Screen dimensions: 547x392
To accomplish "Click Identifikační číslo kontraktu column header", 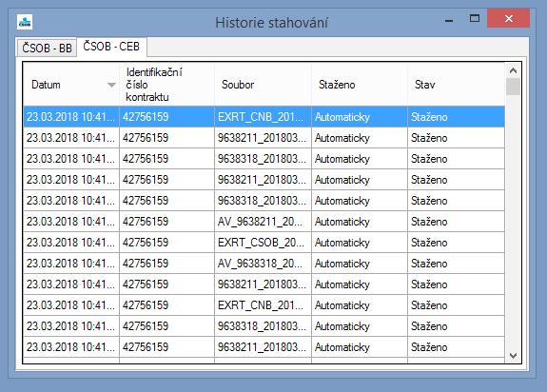I will click(x=166, y=85).
